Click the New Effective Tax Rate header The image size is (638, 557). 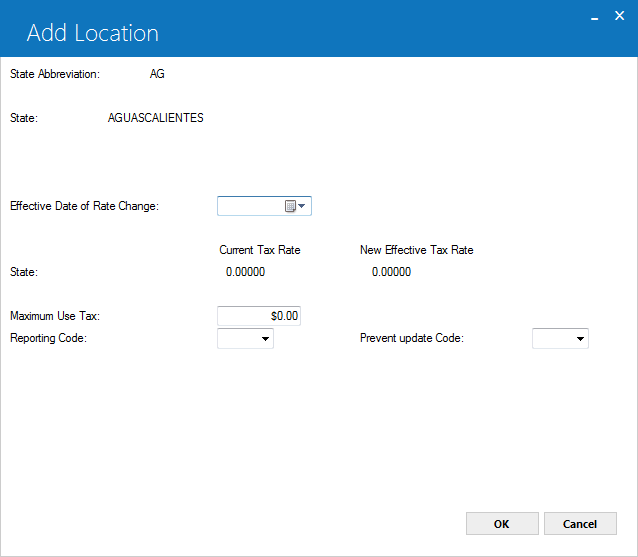pyautogui.click(x=417, y=250)
